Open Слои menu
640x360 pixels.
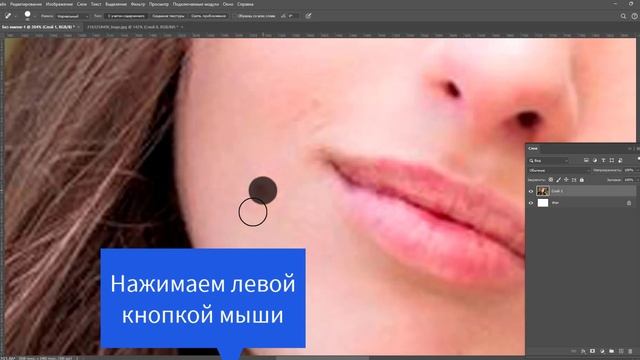coord(82,4)
